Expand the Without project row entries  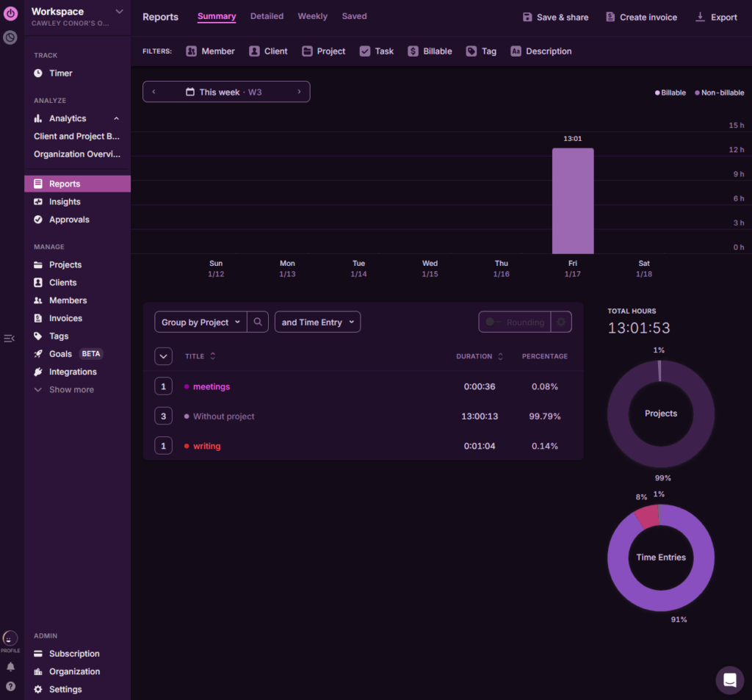click(x=163, y=416)
